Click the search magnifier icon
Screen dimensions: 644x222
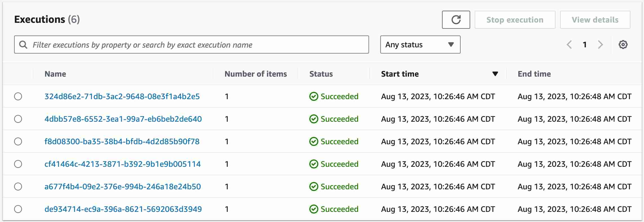click(23, 45)
